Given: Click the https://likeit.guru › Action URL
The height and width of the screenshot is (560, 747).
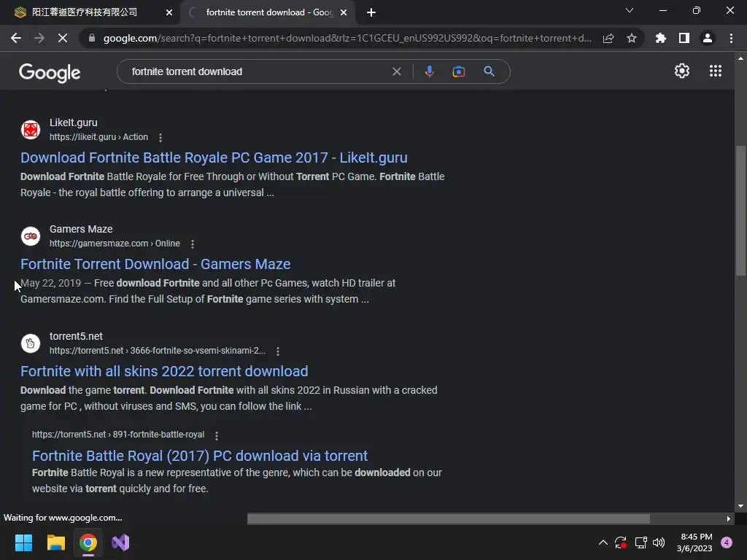Looking at the screenshot, I should click(x=98, y=137).
